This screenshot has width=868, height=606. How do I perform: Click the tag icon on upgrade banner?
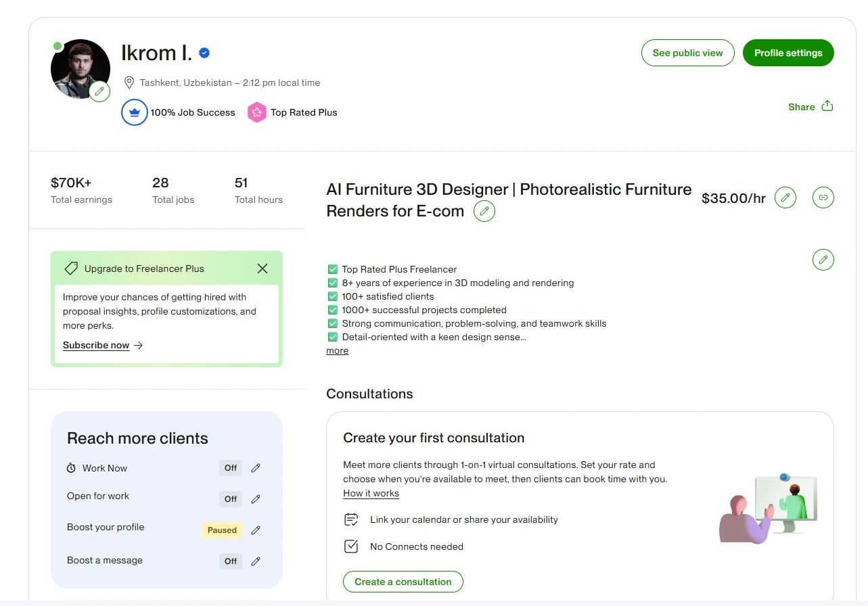coord(71,269)
